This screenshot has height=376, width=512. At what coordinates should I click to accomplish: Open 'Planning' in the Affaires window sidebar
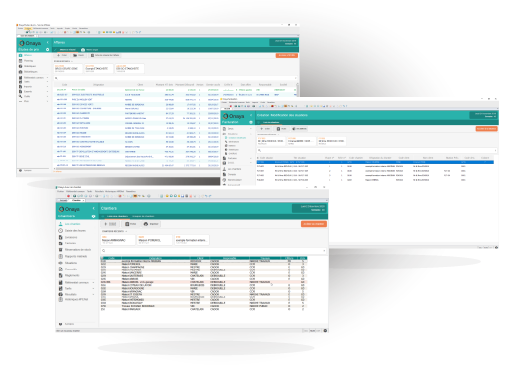tap(26, 61)
